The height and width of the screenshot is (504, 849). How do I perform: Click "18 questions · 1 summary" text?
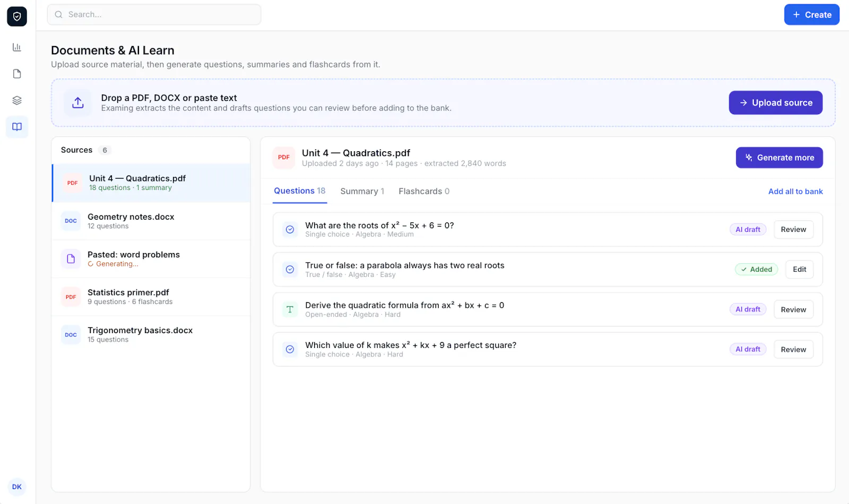(131, 188)
